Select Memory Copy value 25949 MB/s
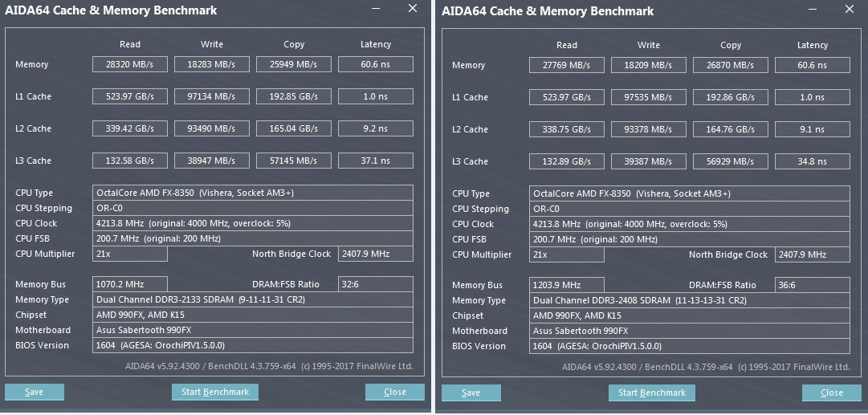The height and width of the screenshot is (415, 868). click(294, 64)
